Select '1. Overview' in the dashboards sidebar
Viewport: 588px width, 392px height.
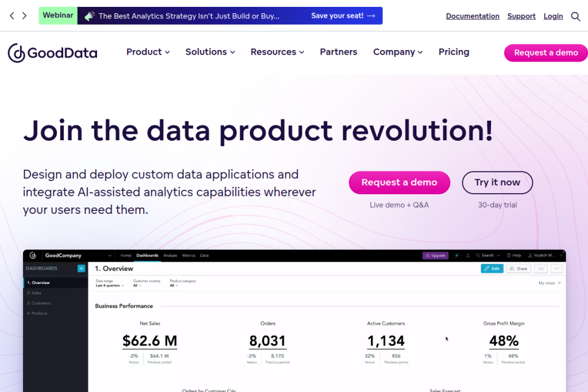56,282
